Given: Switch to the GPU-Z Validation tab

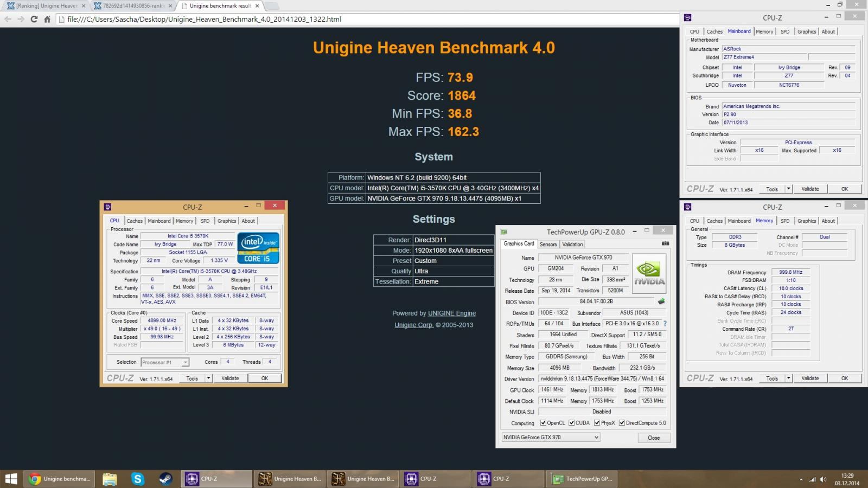Looking at the screenshot, I should [x=572, y=245].
